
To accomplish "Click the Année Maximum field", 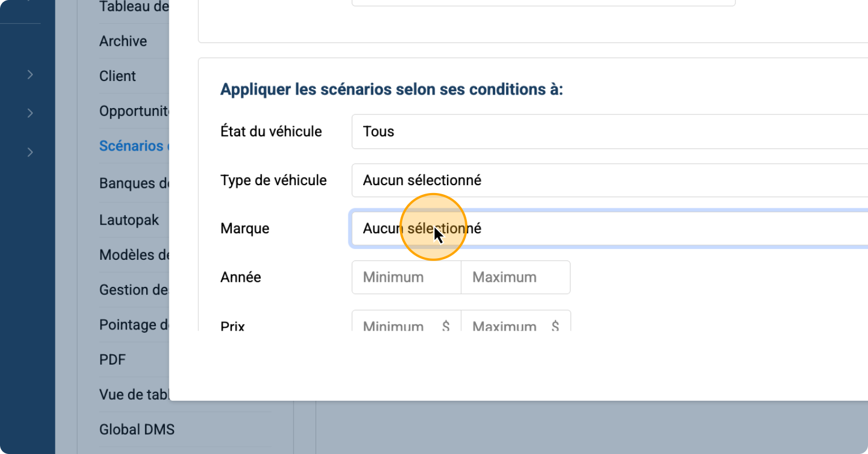I will (515, 277).
